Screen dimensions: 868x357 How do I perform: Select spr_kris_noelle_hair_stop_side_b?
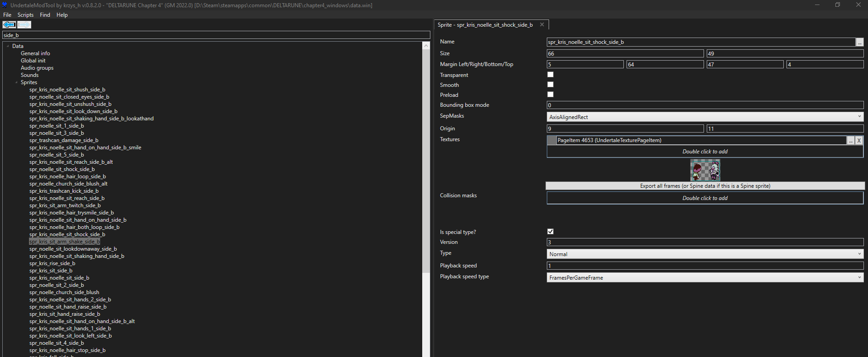[x=68, y=350]
